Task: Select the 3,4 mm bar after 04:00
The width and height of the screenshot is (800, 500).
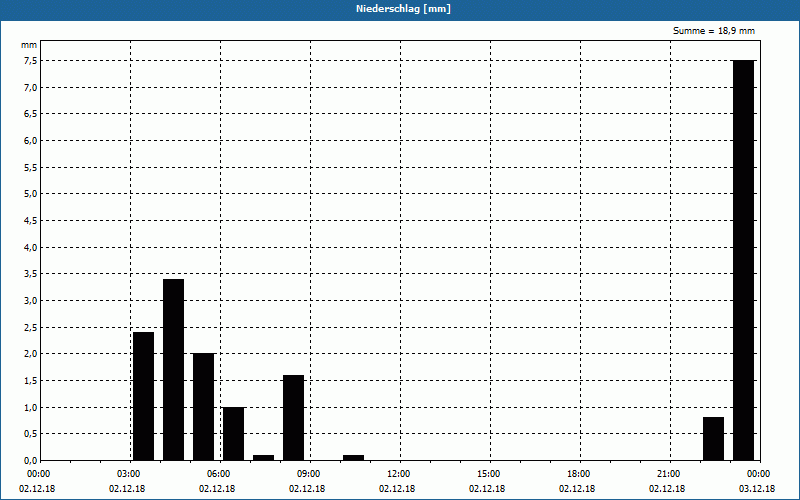Action: [173, 370]
